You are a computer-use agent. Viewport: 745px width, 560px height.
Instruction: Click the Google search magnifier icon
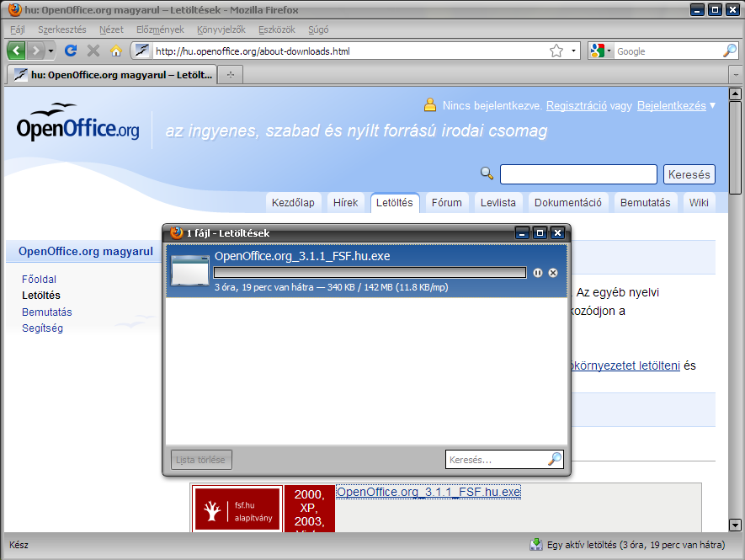click(729, 51)
